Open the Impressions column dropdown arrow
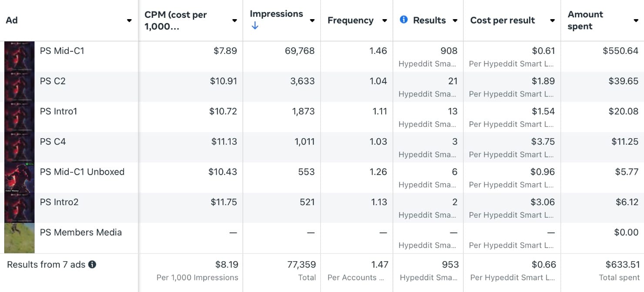644x292 pixels. point(312,20)
